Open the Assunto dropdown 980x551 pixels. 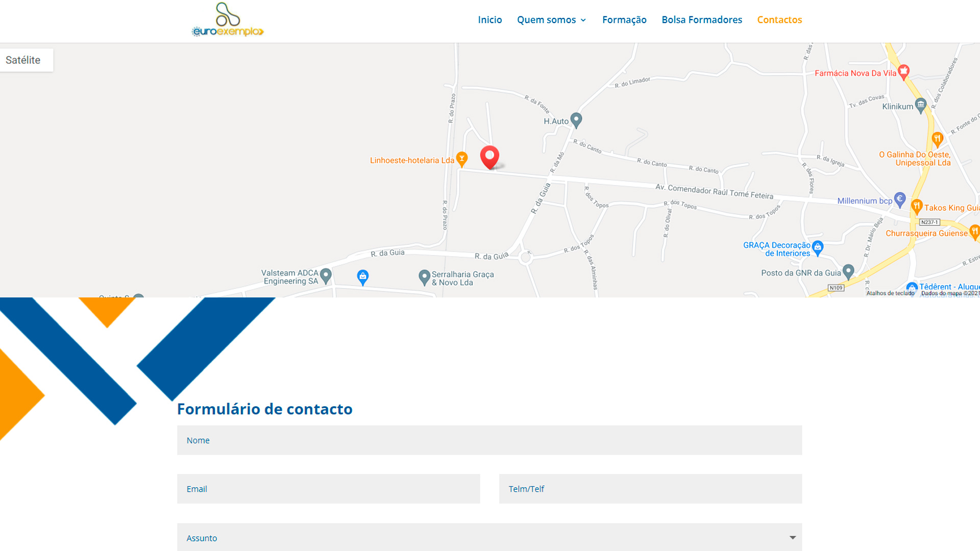[489, 537]
